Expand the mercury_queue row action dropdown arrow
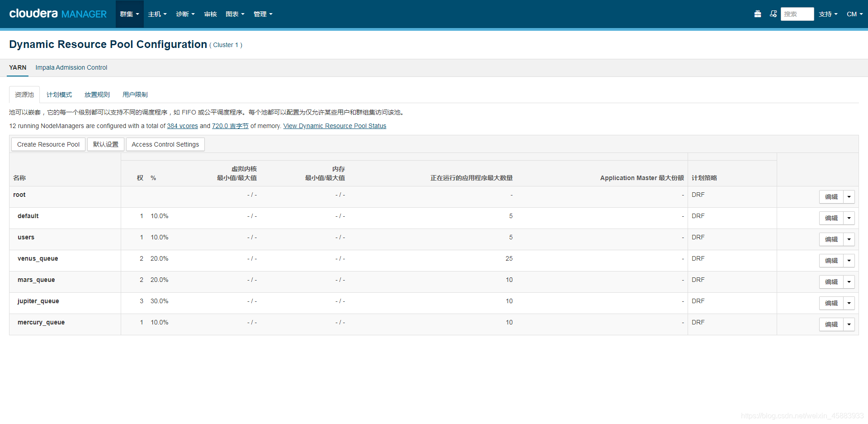Viewport: 868px width, 424px height. pyautogui.click(x=849, y=324)
